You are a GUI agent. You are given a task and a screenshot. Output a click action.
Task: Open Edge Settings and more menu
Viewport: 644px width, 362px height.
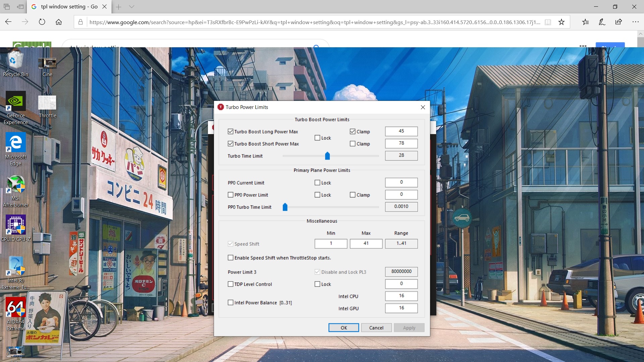635,22
